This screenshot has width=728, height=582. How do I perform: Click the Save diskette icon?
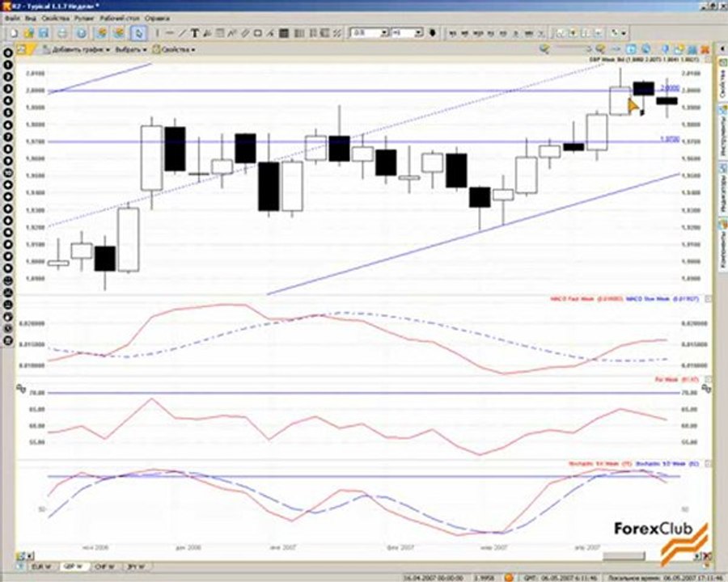[x=44, y=33]
